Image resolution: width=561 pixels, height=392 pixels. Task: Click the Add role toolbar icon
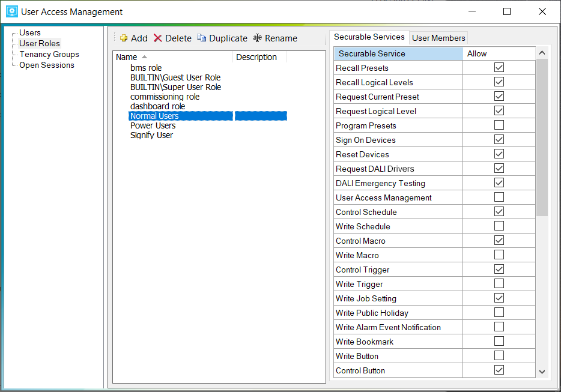point(124,38)
